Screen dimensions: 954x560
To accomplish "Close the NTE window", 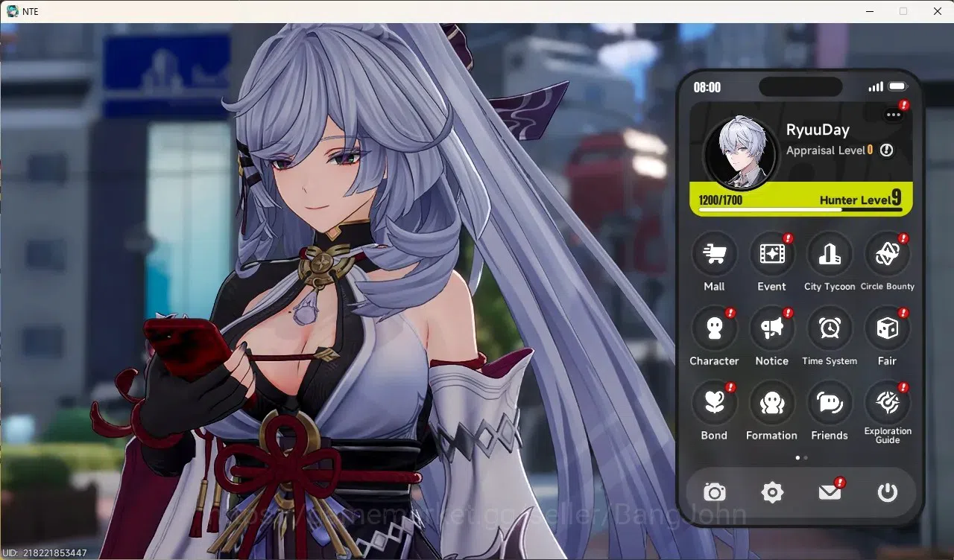I will [x=938, y=11].
